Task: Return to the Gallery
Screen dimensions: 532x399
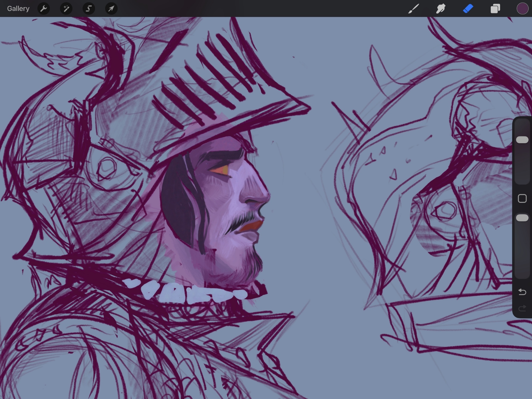Action: (x=18, y=9)
